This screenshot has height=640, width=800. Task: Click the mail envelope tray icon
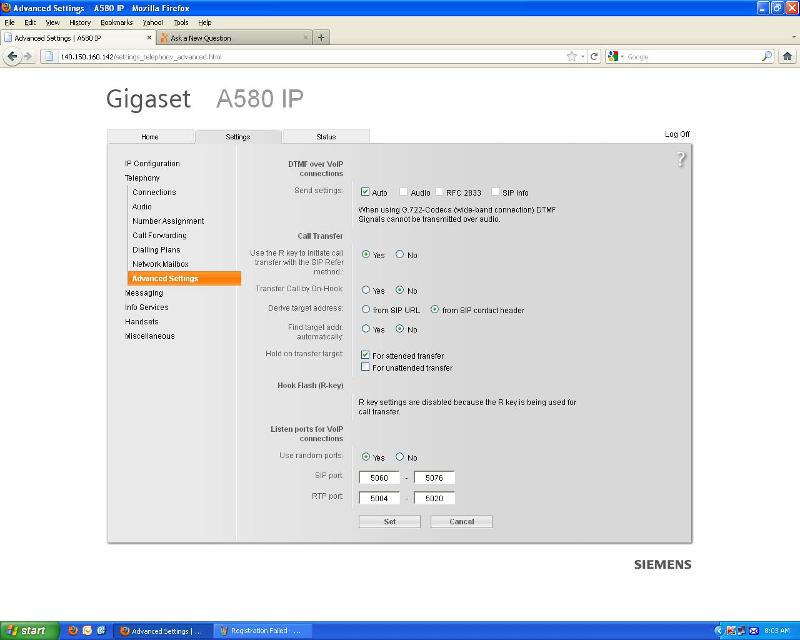click(x=754, y=631)
